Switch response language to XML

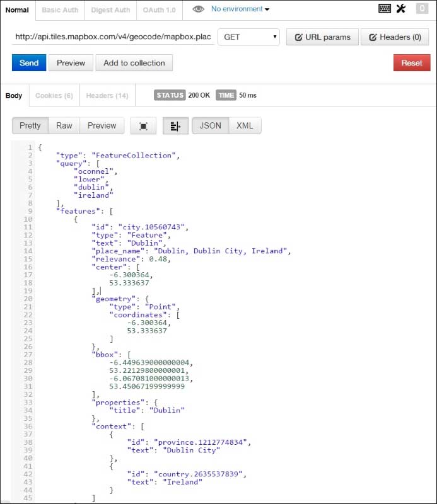245,125
